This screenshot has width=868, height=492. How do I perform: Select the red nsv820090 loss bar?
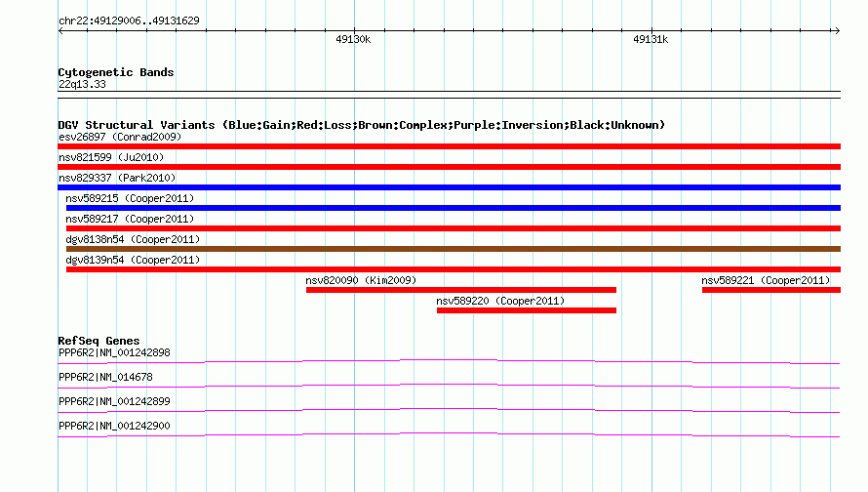click(461, 290)
